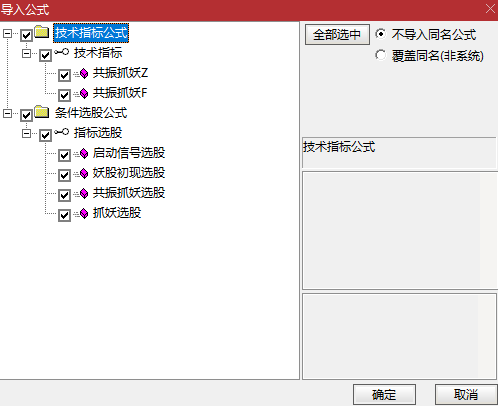The width and height of the screenshot is (498, 406).
Task: Collapse the 技术指标公式 root node
Action: click(x=7, y=33)
